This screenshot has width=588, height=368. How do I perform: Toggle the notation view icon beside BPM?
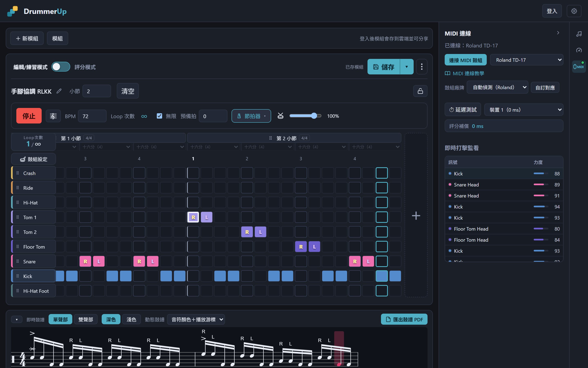(53, 116)
